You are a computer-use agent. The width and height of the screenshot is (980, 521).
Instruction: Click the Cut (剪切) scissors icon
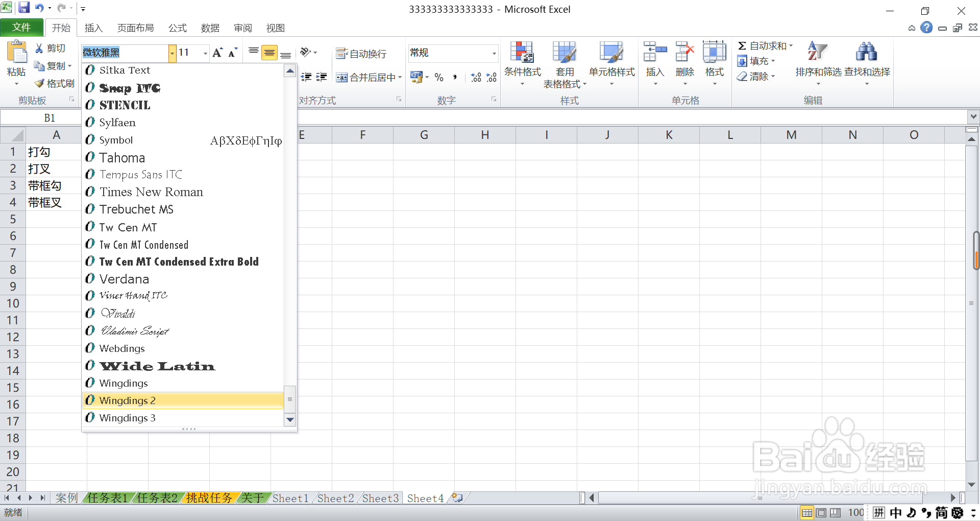(39, 48)
